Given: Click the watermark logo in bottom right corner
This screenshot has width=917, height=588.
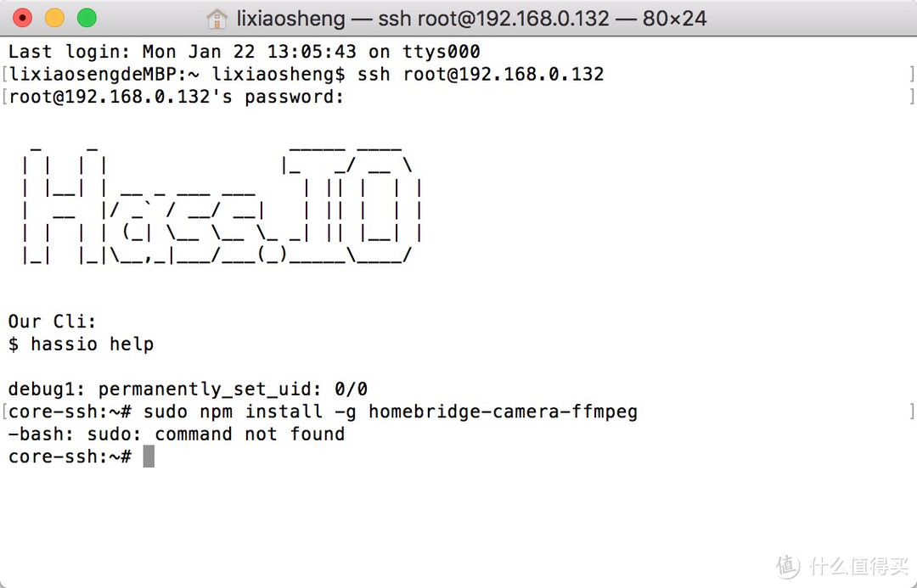Looking at the screenshot, I should click(789, 565).
